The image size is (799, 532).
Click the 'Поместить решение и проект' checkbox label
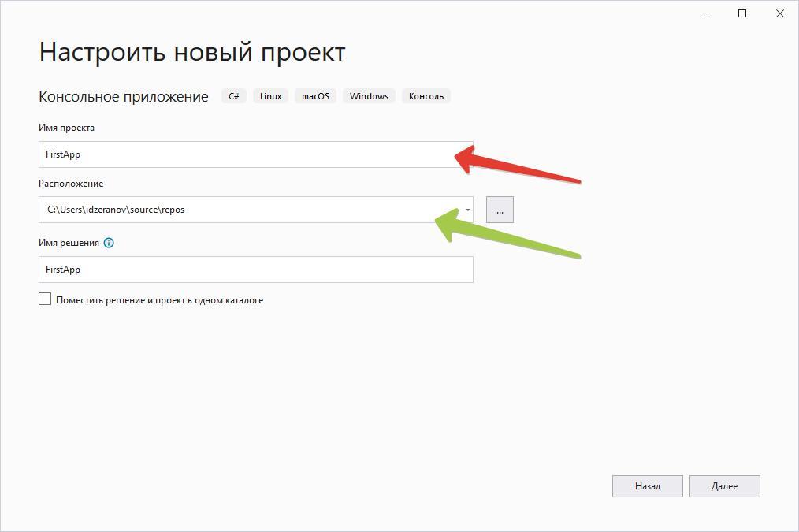(159, 300)
